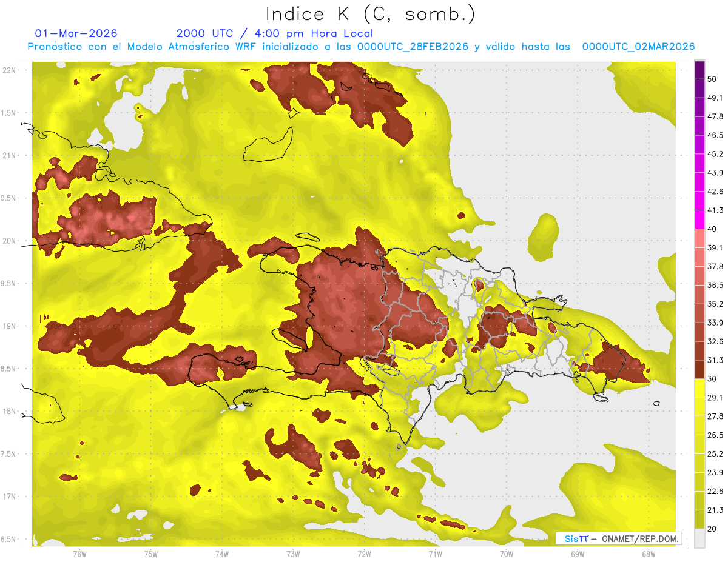This screenshot has width=728, height=562.
Task: Click the color bar label '47.8'
Action: pos(715,116)
